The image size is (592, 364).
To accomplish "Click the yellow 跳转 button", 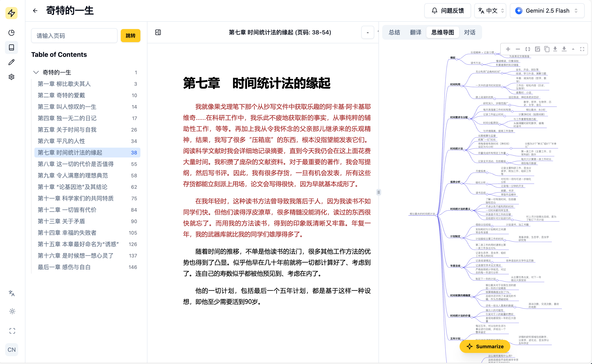I will tap(130, 36).
